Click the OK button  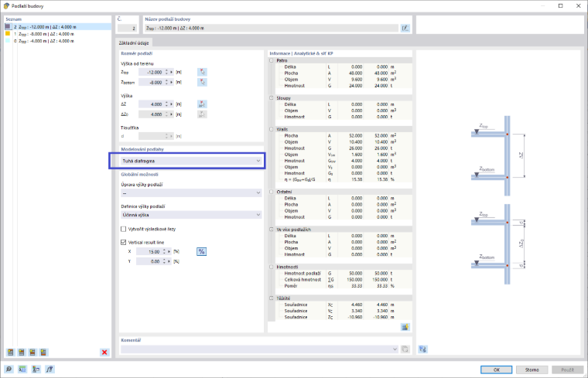click(x=496, y=369)
